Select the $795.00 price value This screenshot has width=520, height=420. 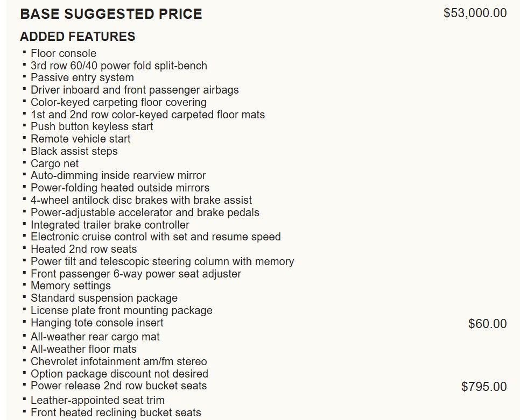(484, 387)
